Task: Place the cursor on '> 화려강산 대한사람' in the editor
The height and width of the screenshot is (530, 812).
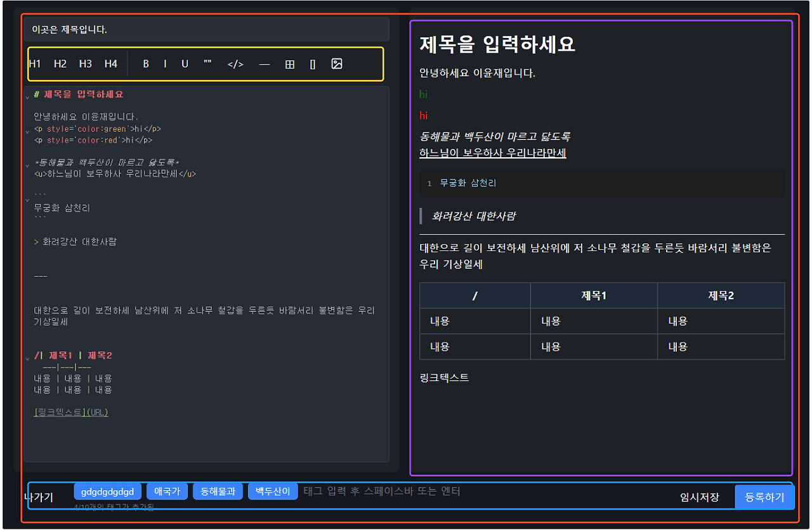Action: pyautogui.click(x=75, y=242)
